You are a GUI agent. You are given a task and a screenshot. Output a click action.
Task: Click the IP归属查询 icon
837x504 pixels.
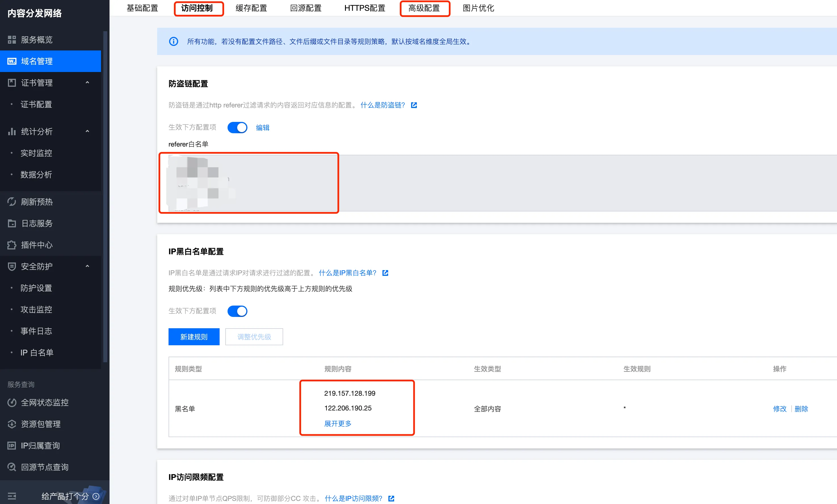(12, 446)
